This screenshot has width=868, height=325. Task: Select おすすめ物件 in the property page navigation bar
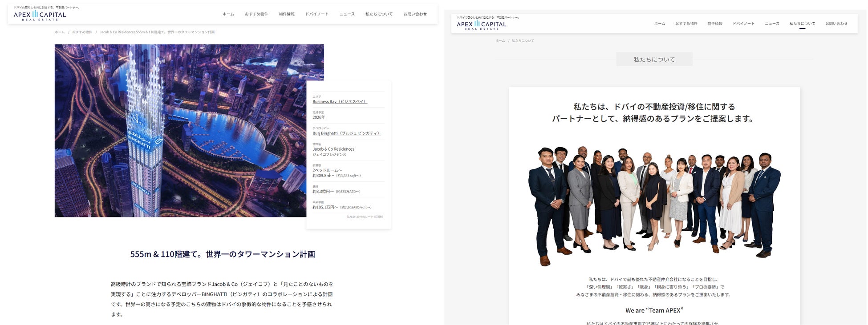pos(256,14)
